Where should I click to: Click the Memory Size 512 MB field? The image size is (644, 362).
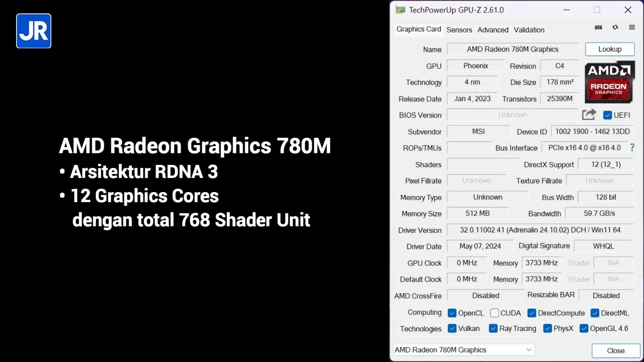(x=477, y=213)
